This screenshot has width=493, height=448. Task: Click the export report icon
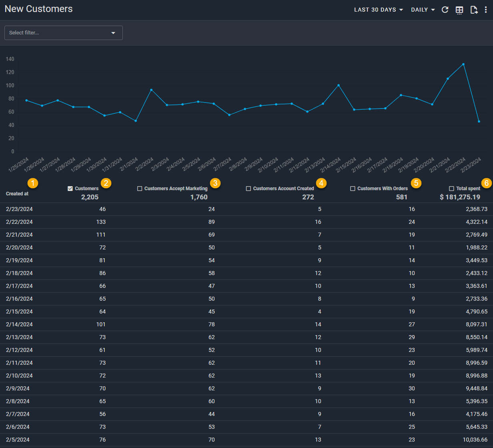(474, 10)
